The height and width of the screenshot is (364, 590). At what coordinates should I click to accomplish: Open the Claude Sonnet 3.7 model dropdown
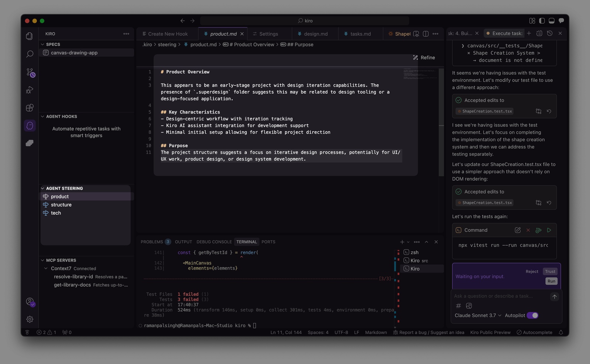(478, 315)
